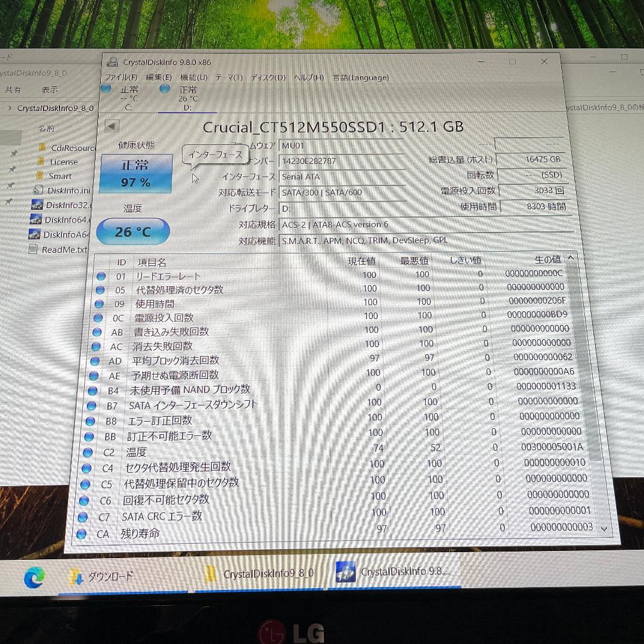Select ReadMe.txt in Explorer window
644x644 pixels.
(58, 249)
